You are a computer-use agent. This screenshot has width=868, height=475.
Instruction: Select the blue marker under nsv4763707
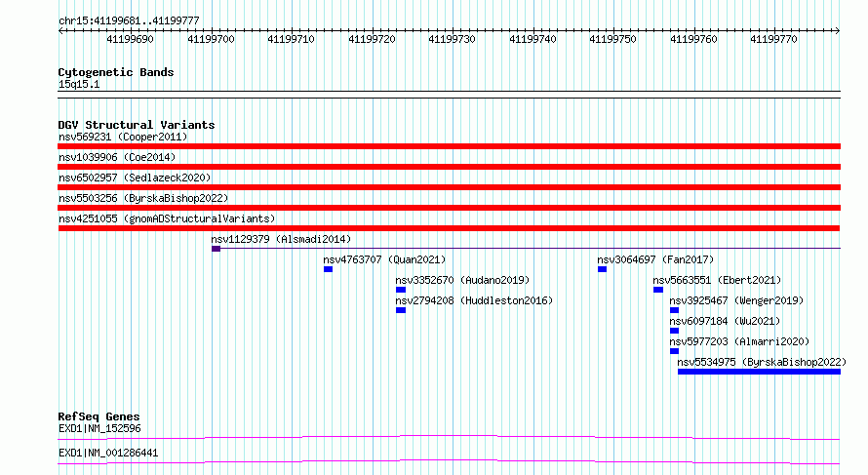pos(329,269)
